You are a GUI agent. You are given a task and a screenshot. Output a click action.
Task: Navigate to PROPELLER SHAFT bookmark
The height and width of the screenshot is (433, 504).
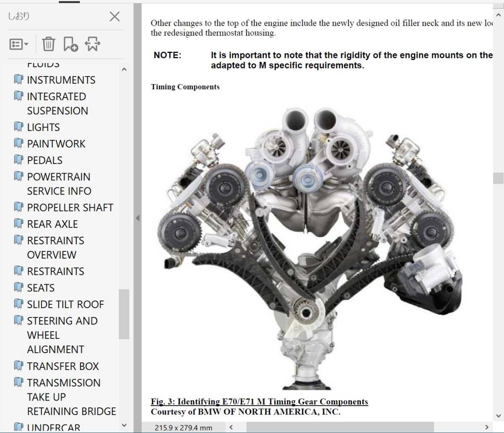click(70, 208)
